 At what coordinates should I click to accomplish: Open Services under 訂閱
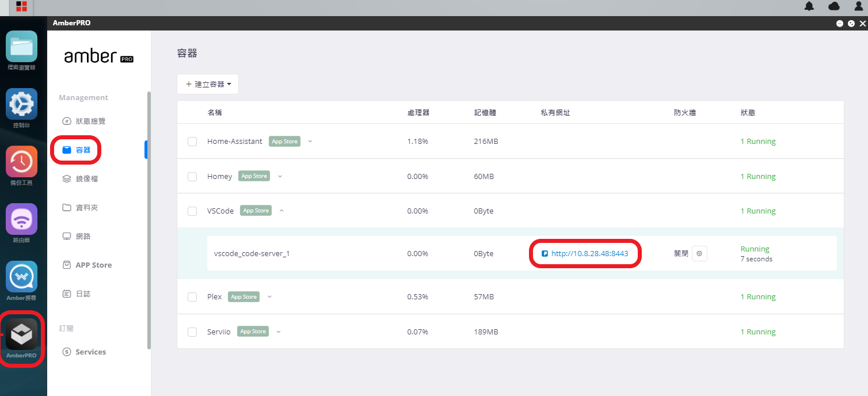(x=84, y=352)
